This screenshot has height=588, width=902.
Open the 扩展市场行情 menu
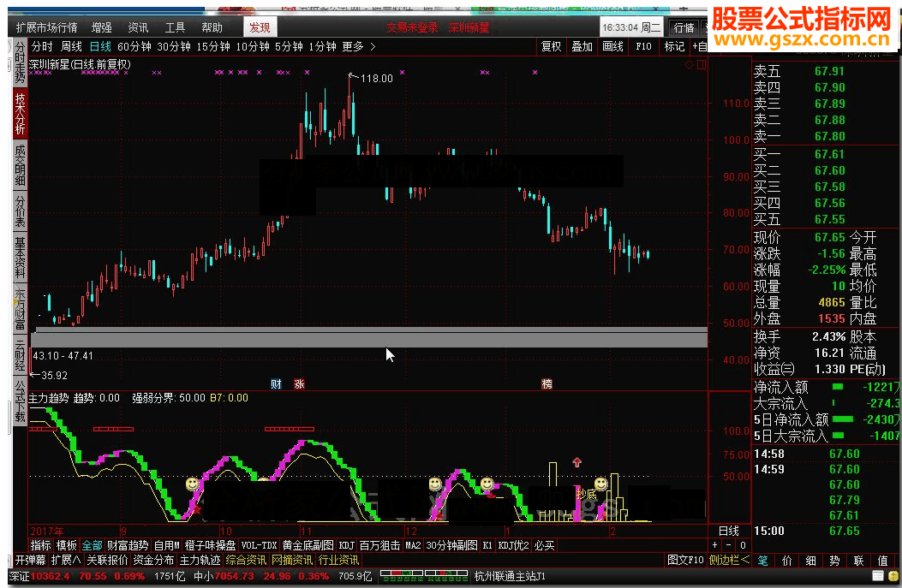coord(46,27)
